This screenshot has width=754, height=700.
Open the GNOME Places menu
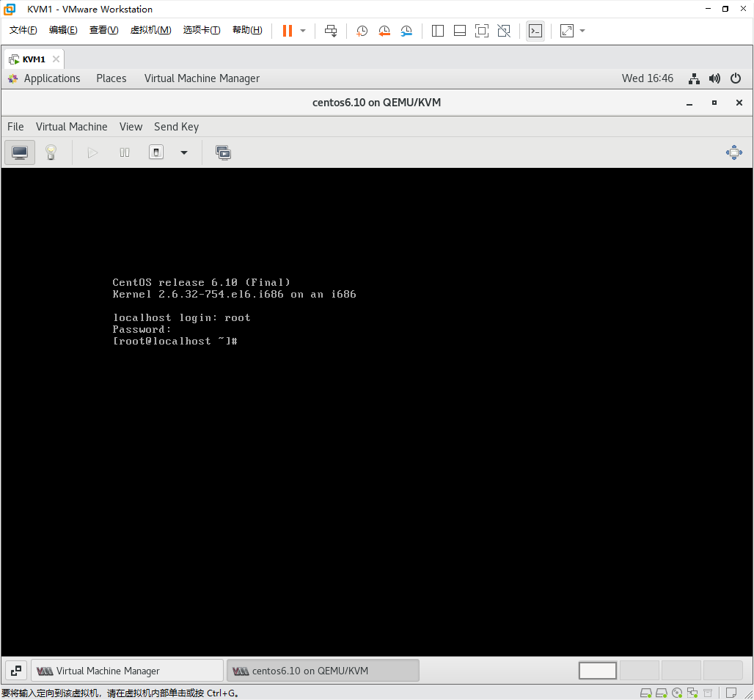tap(111, 78)
